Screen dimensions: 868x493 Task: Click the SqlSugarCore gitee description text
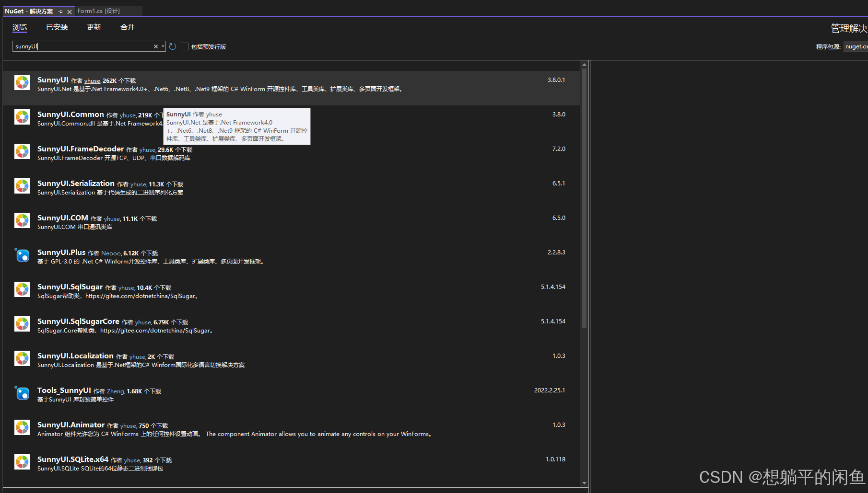pos(126,331)
